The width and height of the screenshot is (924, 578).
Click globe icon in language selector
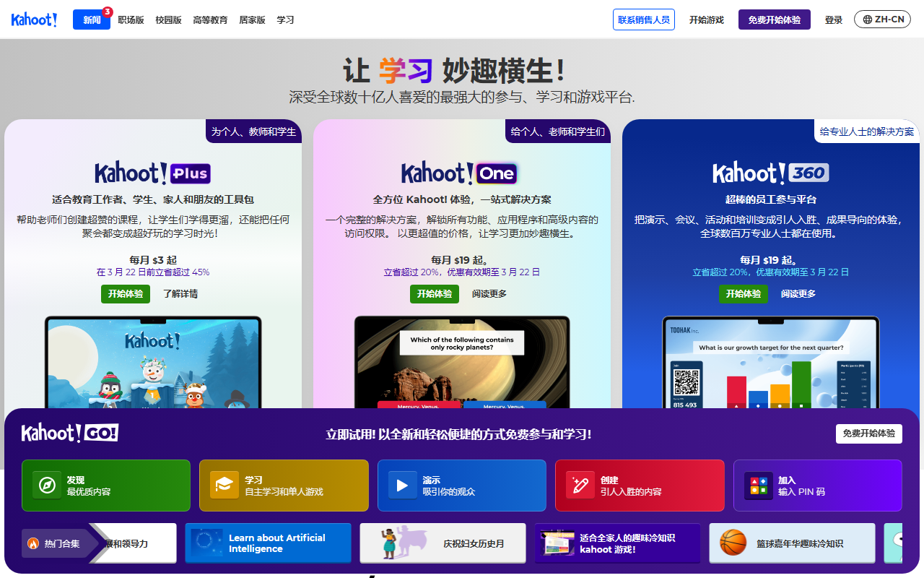click(x=867, y=20)
